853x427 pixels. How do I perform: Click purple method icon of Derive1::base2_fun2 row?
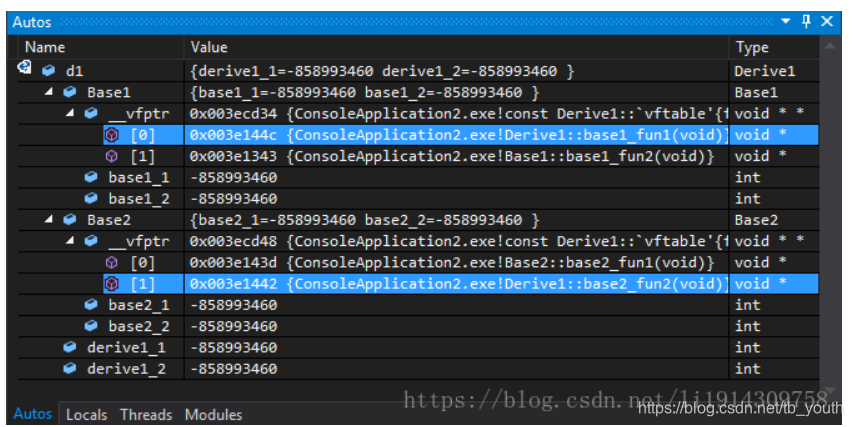click(112, 284)
